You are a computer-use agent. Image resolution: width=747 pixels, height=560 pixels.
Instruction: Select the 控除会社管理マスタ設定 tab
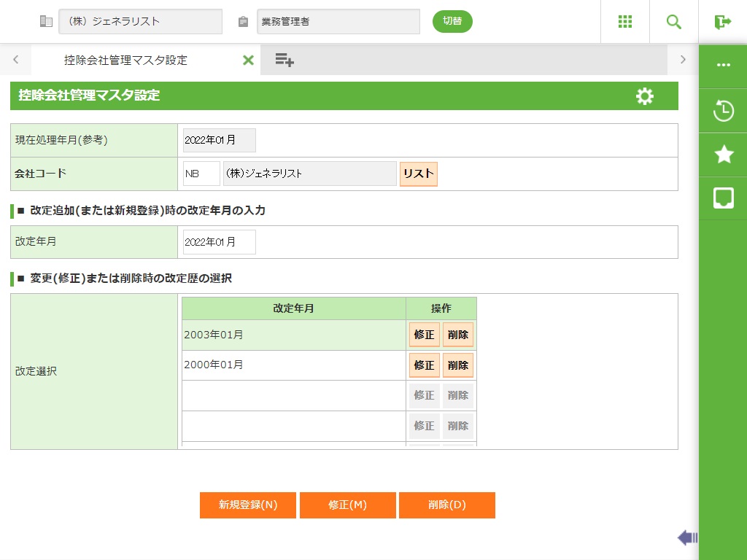(125, 61)
